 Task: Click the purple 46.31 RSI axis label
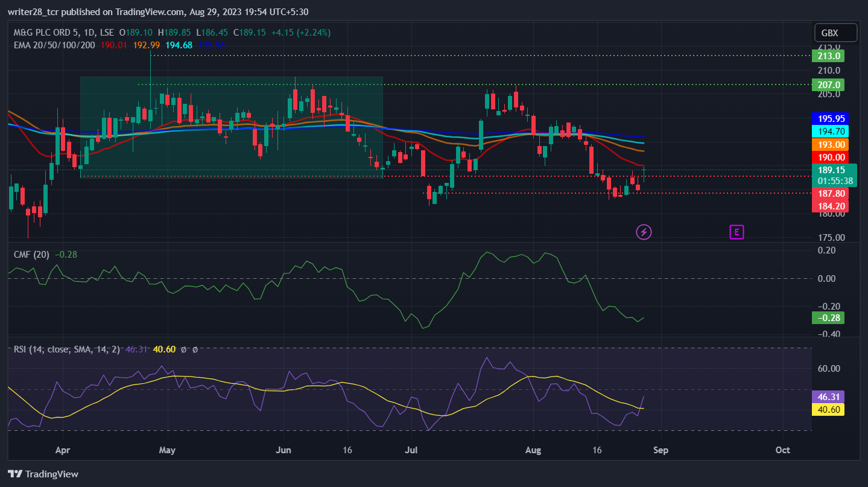click(828, 397)
